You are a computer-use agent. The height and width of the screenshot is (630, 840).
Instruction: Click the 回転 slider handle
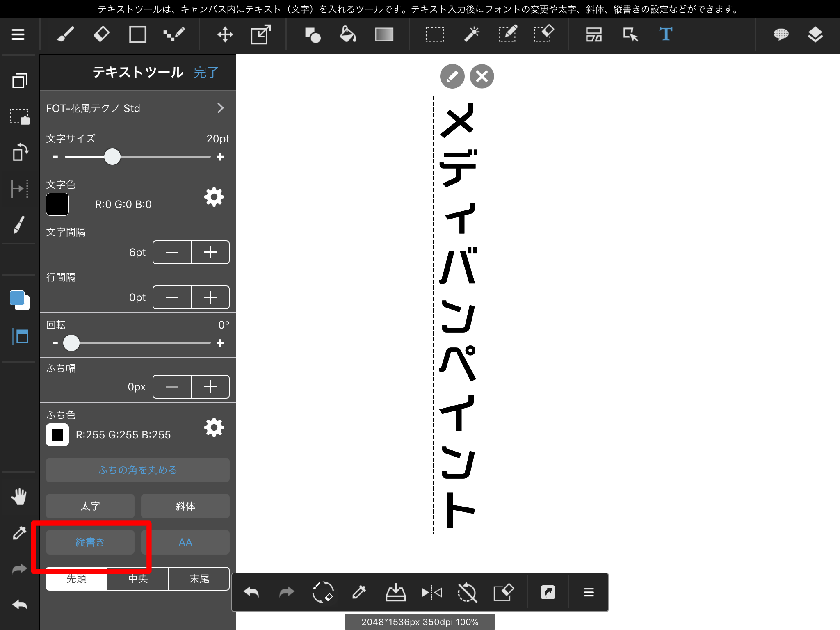click(71, 343)
